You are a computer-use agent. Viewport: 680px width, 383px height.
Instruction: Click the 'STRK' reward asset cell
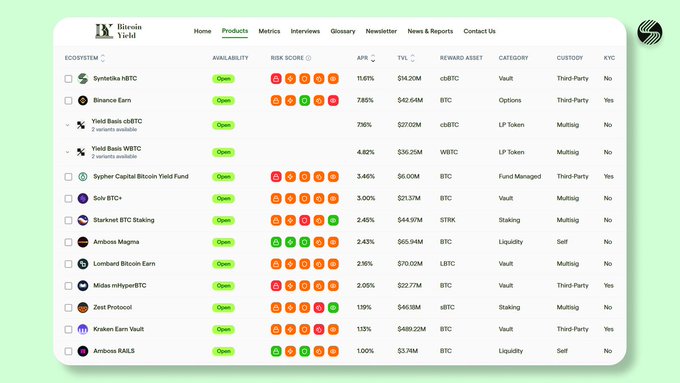448,220
